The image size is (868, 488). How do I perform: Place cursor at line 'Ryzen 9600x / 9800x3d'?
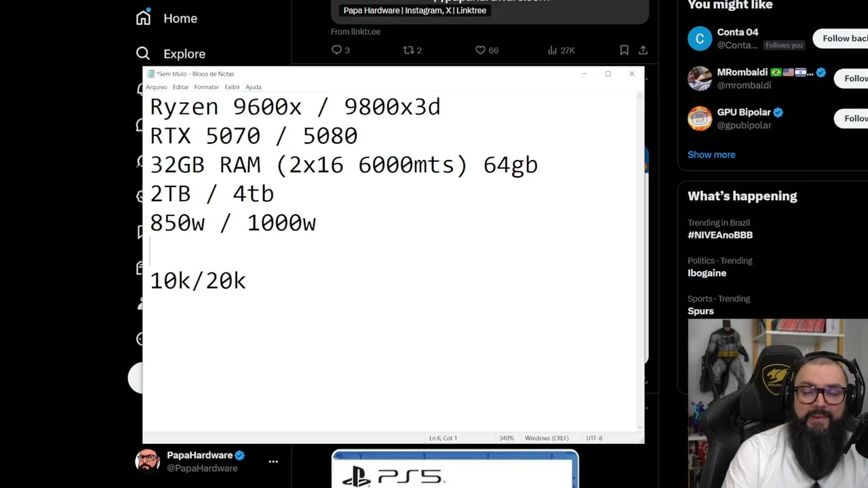(x=295, y=107)
